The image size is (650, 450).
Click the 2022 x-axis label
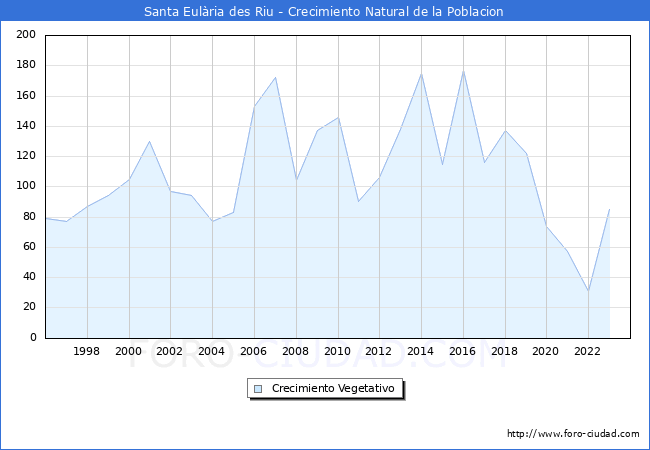(588, 351)
